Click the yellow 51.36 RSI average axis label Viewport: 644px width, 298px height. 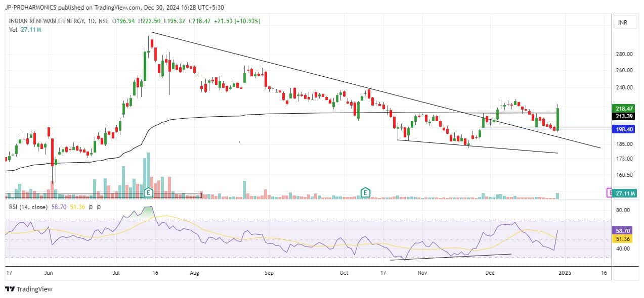[x=622, y=238]
